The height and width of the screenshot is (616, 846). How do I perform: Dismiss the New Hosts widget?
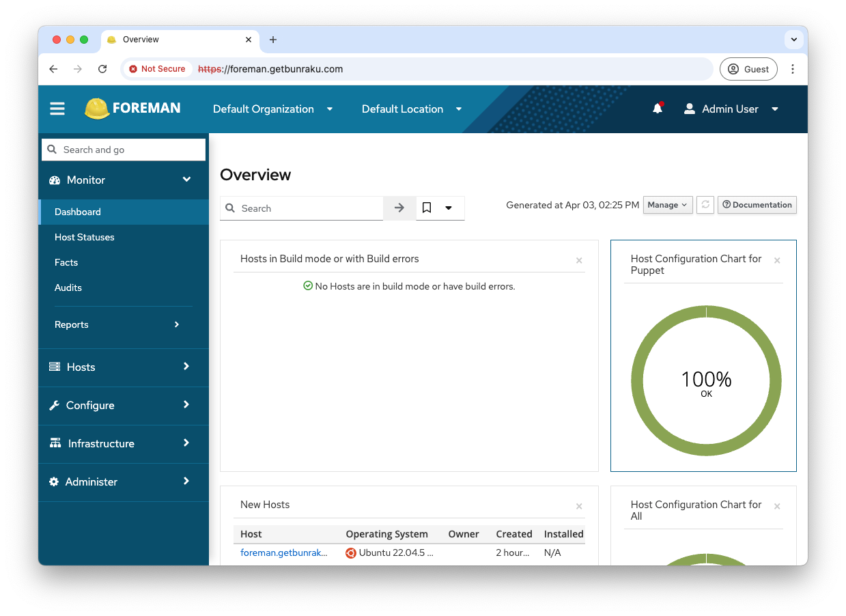pyautogui.click(x=579, y=506)
